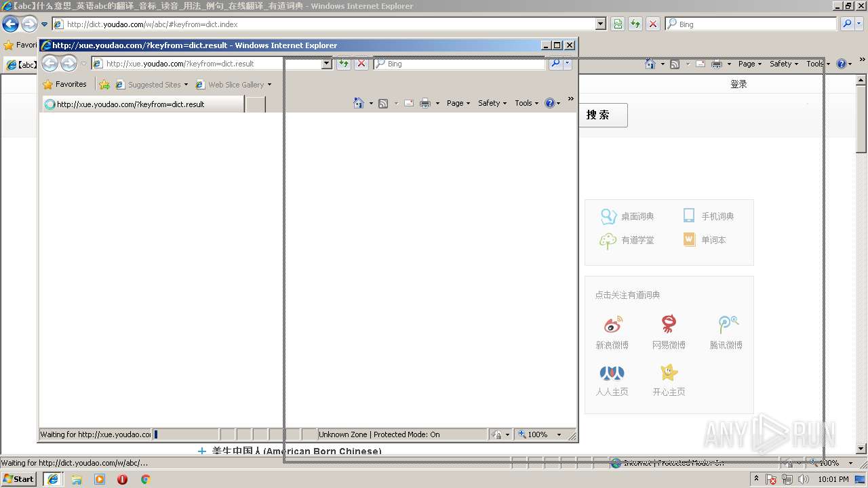Click the dict.youdao.com address bar

pyautogui.click(x=324, y=24)
